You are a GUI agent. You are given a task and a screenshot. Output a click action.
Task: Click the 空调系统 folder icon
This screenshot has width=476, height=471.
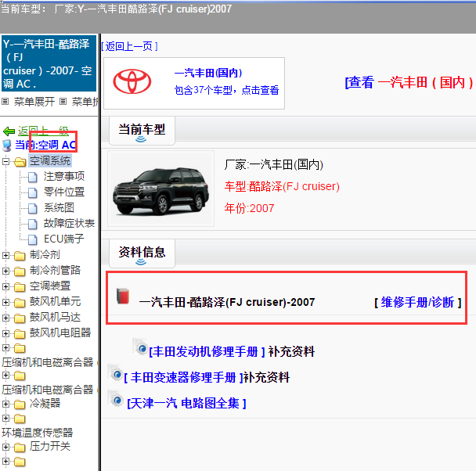pyautogui.click(x=20, y=162)
